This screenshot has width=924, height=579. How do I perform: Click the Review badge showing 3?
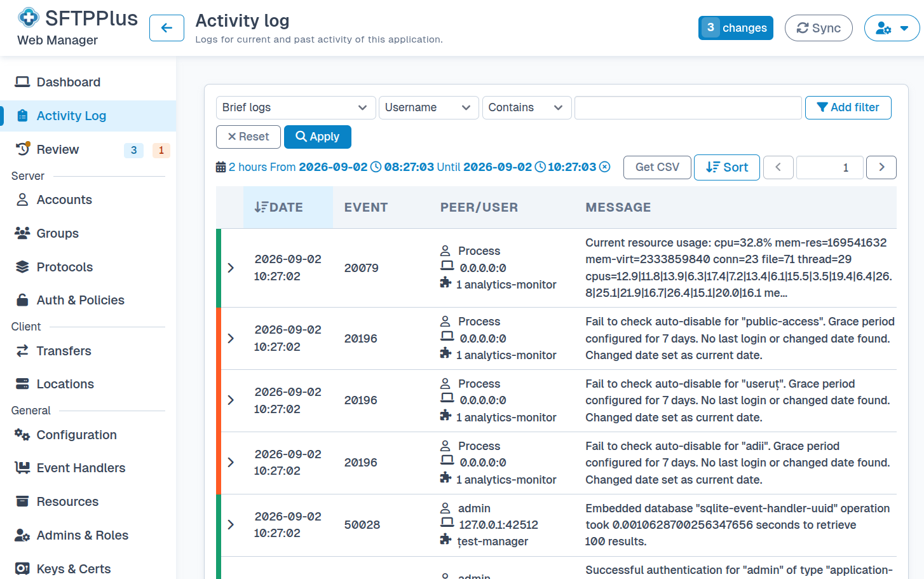click(x=133, y=150)
